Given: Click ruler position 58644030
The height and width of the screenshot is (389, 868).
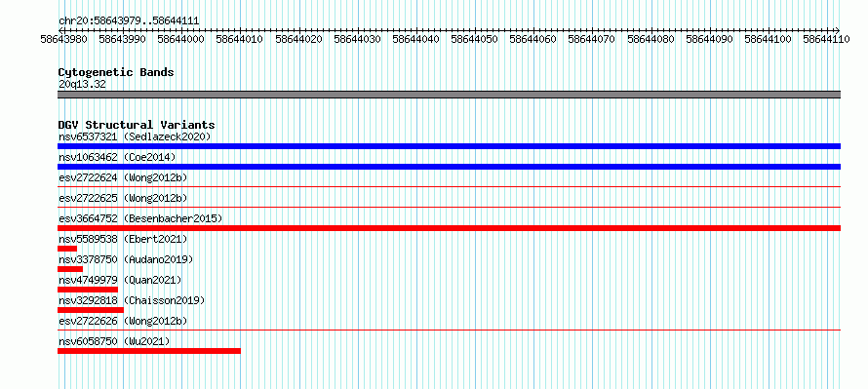Looking at the screenshot, I should coord(357,39).
